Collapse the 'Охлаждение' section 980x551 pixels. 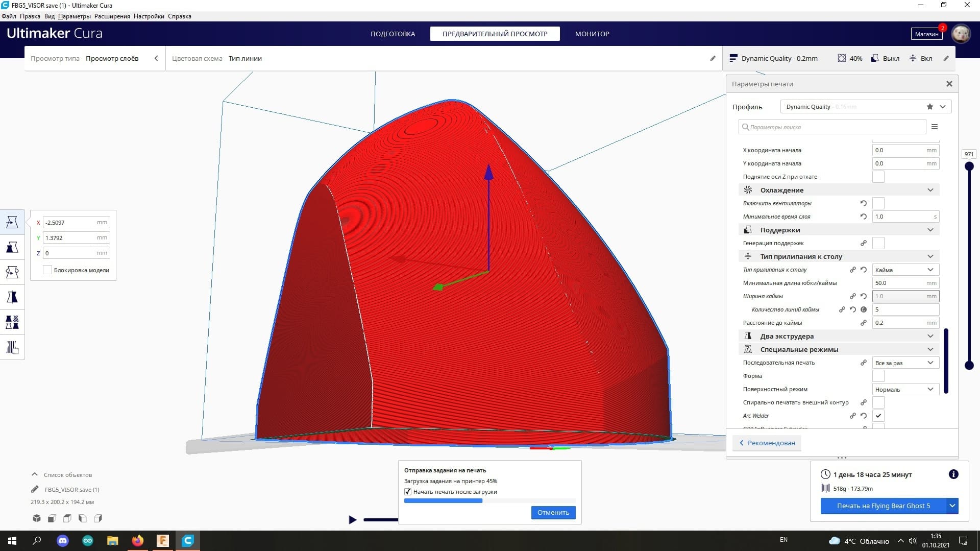[x=839, y=190]
